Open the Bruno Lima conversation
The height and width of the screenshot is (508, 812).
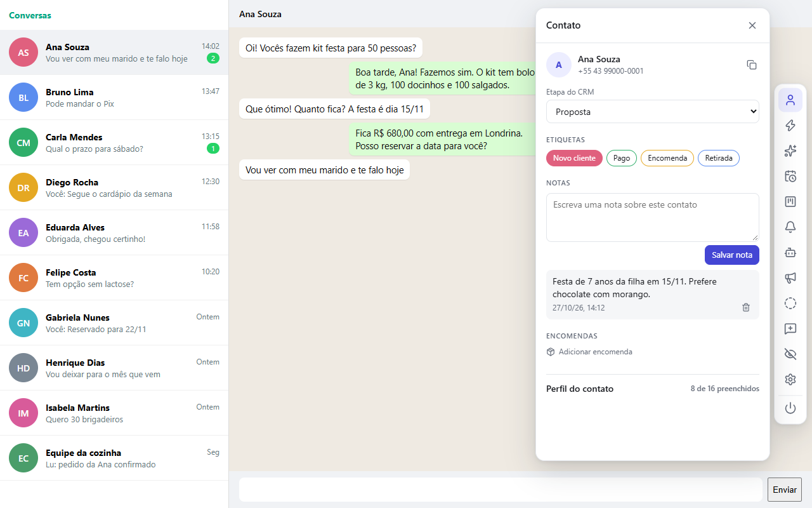[x=114, y=98]
